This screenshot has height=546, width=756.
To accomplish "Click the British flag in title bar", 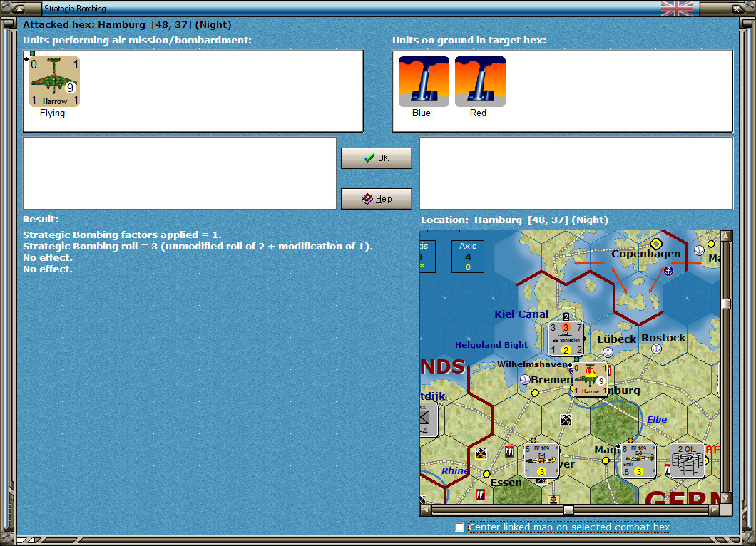I will 676,8.
